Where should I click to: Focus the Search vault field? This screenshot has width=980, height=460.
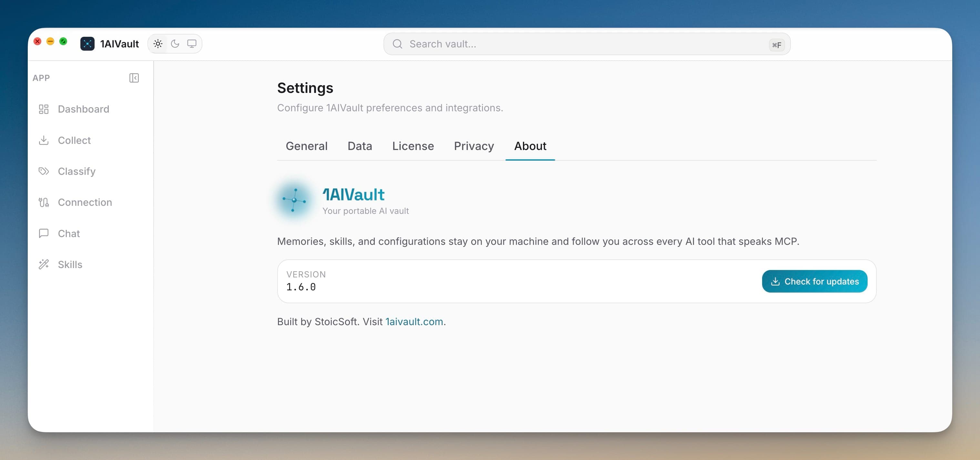[x=587, y=44]
